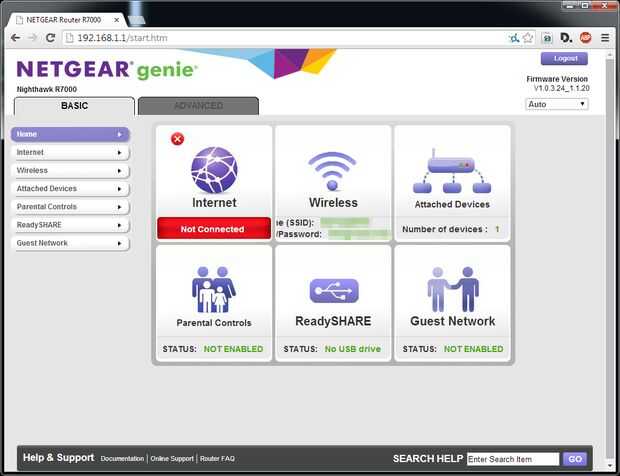The height and width of the screenshot is (476, 620).
Task: Select ReadySHARE in the sidebar menu
Action: 70,225
